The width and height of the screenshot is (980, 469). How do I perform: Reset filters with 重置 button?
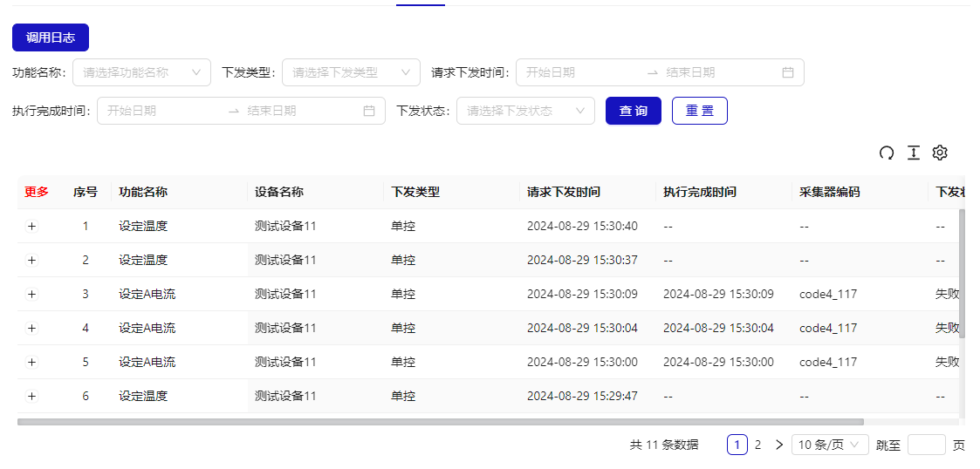tap(700, 112)
